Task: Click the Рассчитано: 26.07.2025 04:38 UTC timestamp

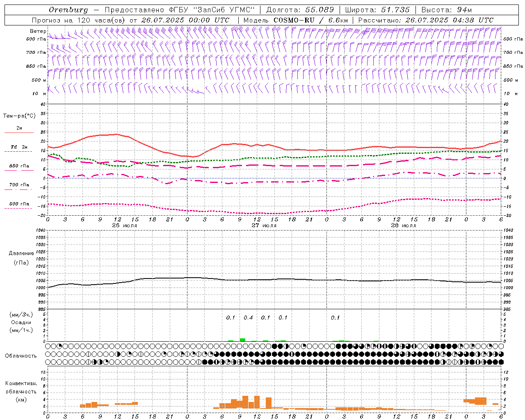Action: (426, 20)
